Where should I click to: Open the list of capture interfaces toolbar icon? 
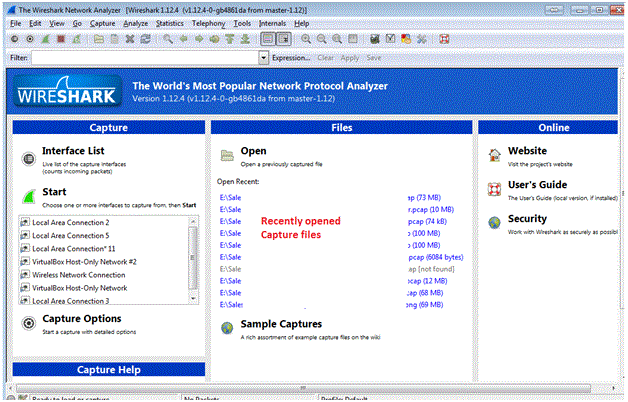click(14, 39)
